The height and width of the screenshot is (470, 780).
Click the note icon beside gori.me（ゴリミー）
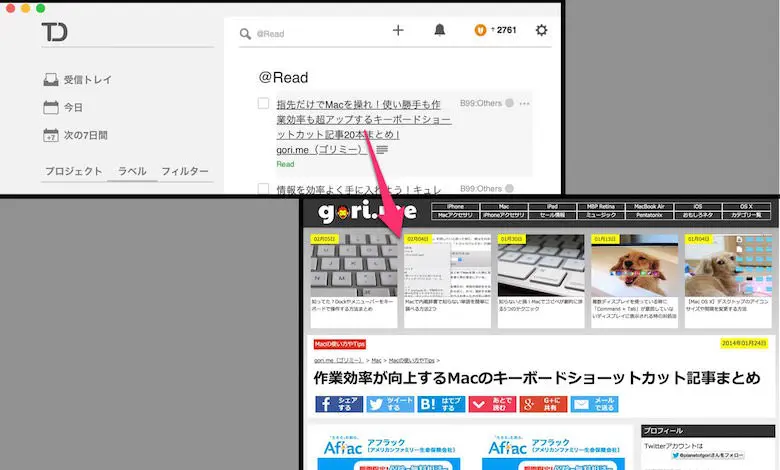pyautogui.click(x=382, y=150)
